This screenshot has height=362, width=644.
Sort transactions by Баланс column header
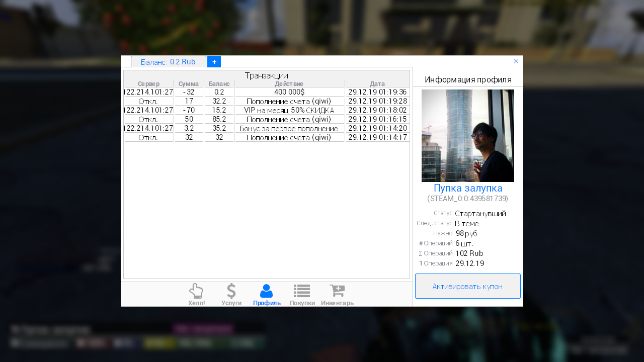coord(219,84)
